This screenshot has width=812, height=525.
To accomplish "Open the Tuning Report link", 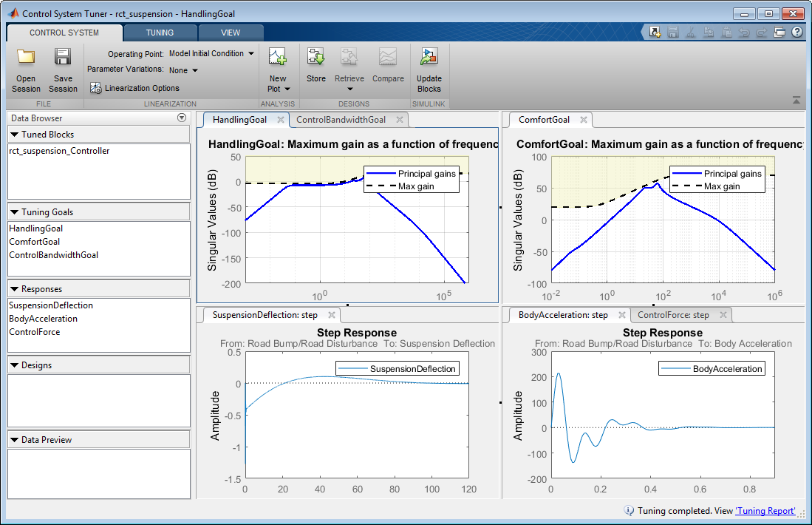I will point(765,511).
